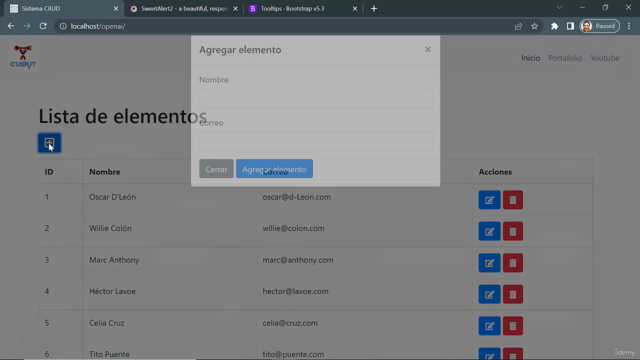Click the Nombre column header

[105, 172]
